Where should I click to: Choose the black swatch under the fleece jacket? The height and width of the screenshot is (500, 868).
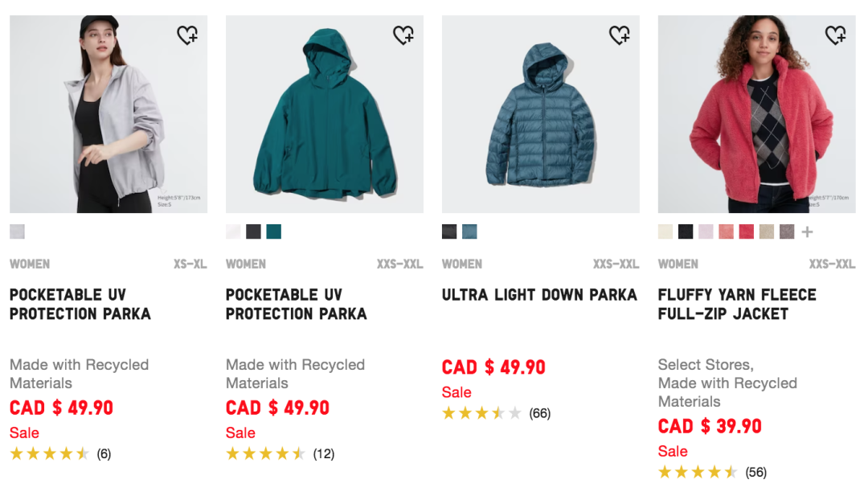686,232
